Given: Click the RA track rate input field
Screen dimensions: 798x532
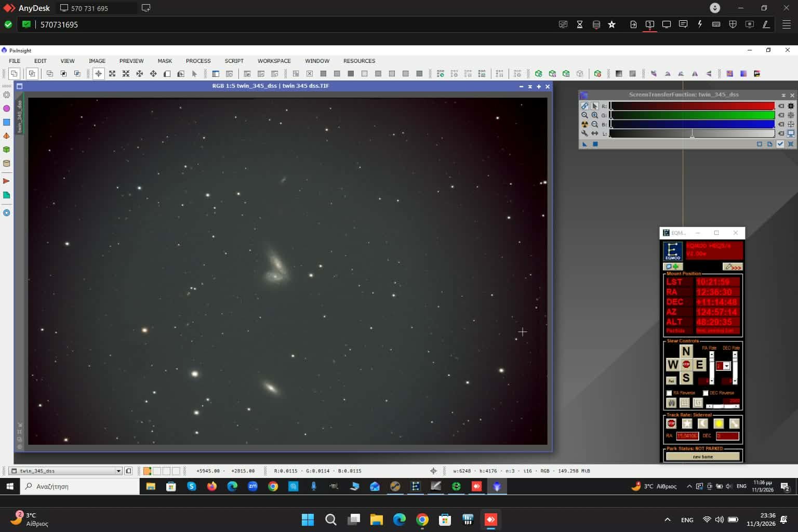Looking at the screenshot, I should click(687, 436).
